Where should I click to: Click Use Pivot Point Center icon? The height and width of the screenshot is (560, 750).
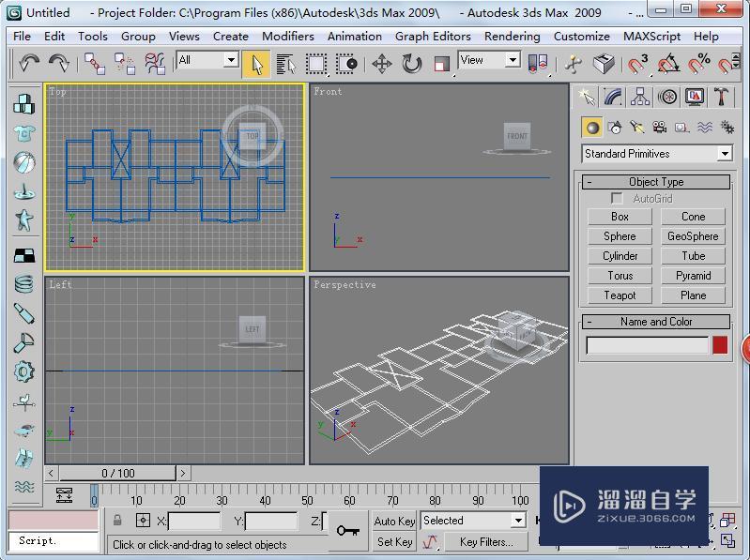(x=538, y=64)
